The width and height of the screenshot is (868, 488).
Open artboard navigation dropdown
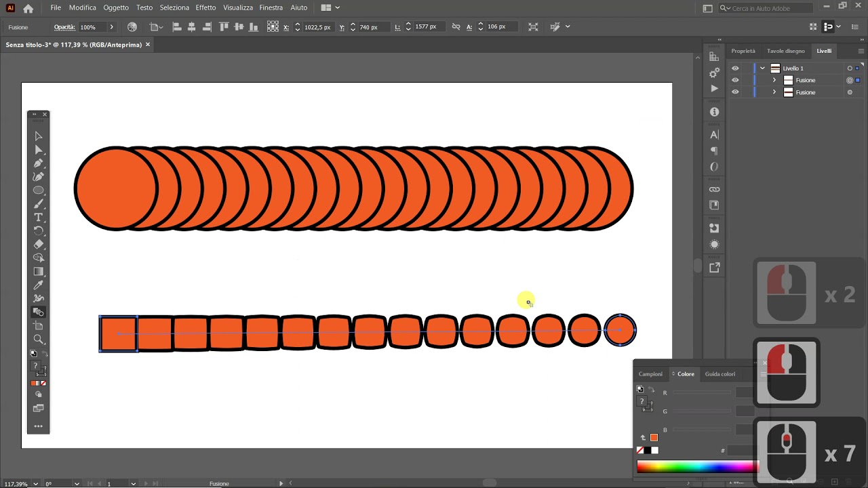click(133, 483)
